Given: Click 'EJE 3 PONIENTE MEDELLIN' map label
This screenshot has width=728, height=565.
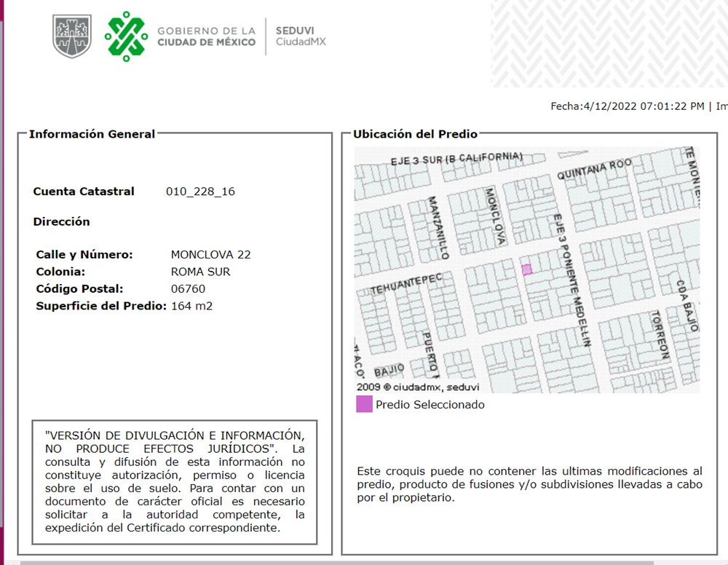Looking at the screenshot, I should (572, 280).
